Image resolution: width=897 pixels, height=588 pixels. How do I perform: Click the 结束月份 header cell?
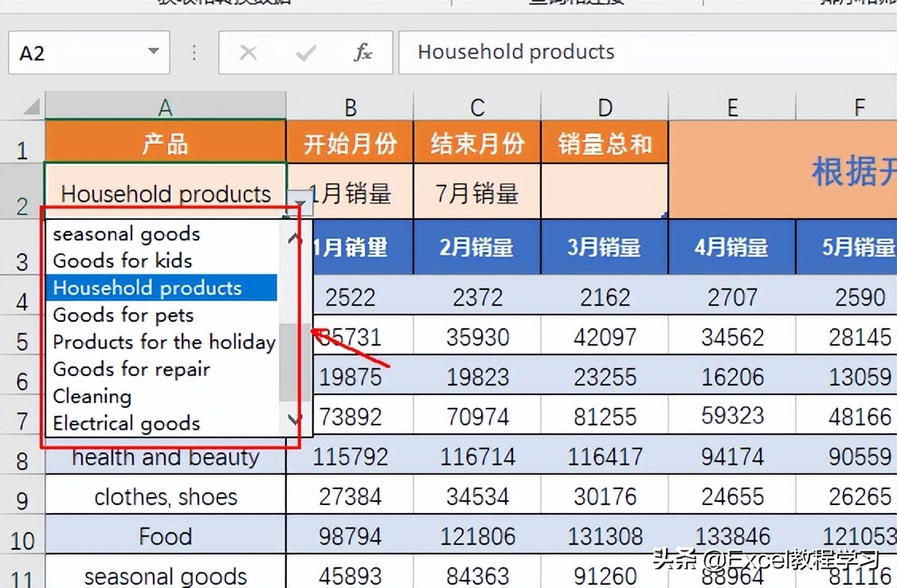coord(477,141)
